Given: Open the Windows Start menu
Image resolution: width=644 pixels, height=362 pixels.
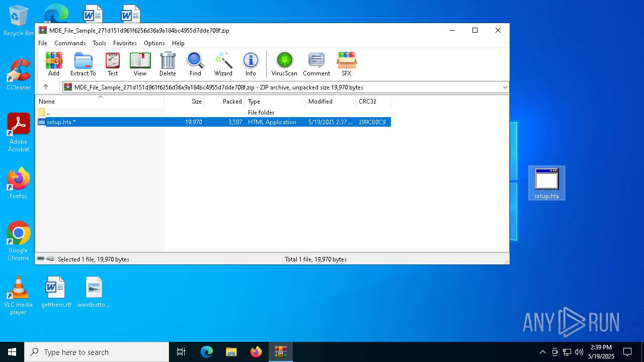Looking at the screenshot, I should tap(12, 352).
